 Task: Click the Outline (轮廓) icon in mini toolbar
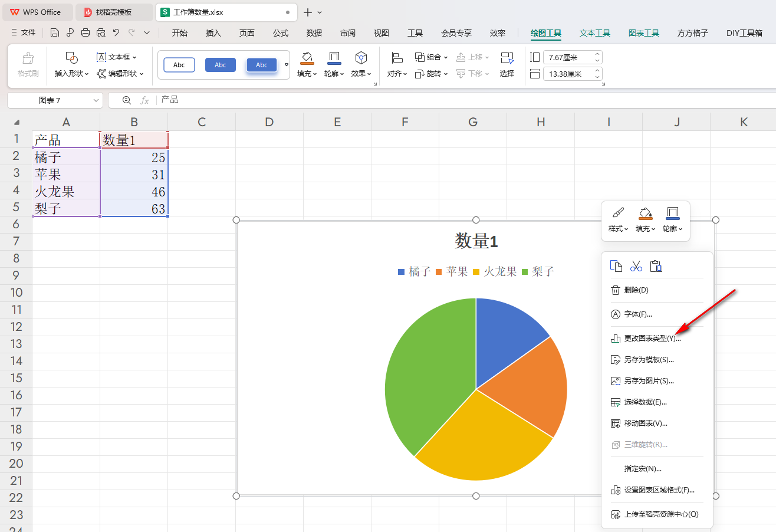672,212
